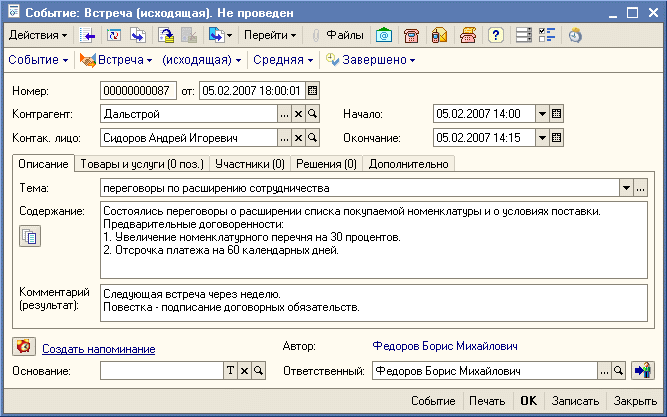The width and height of the screenshot is (667, 417).
Task: Open calendar picker next to document date
Action: click(x=312, y=90)
